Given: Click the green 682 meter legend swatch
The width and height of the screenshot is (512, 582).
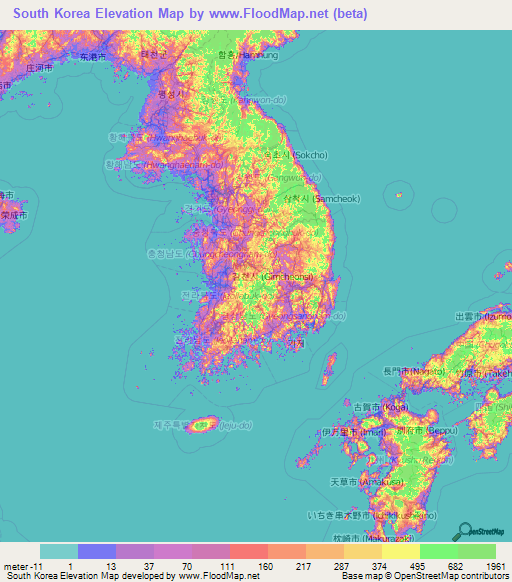Looking at the screenshot, I should click(477, 551).
